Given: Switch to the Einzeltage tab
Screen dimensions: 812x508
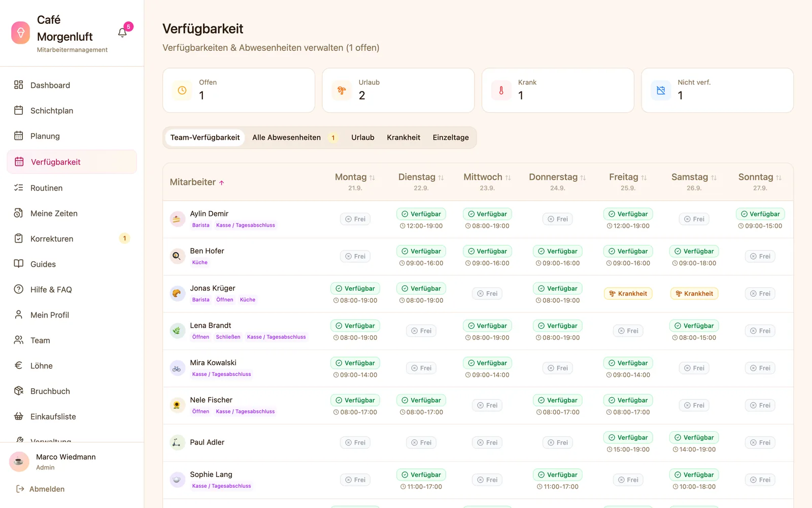Looking at the screenshot, I should pyautogui.click(x=451, y=138).
